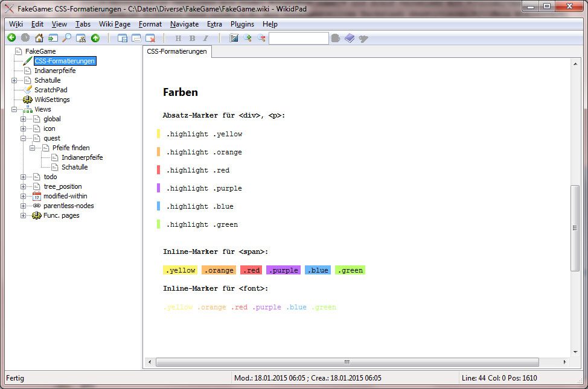Open the Plugins menu
The height and width of the screenshot is (389, 588).
pyautogui.click(x=242, y=24)
